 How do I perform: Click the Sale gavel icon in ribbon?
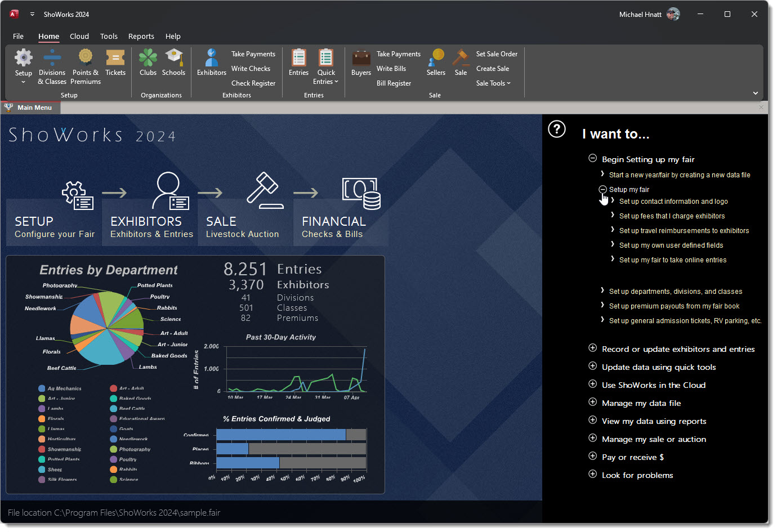click(461, 63)
